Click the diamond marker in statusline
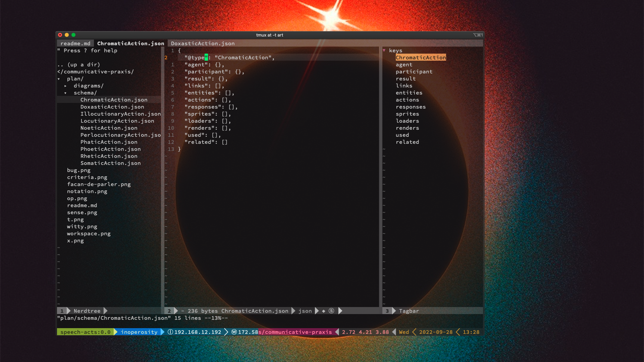 click(324, 311)
